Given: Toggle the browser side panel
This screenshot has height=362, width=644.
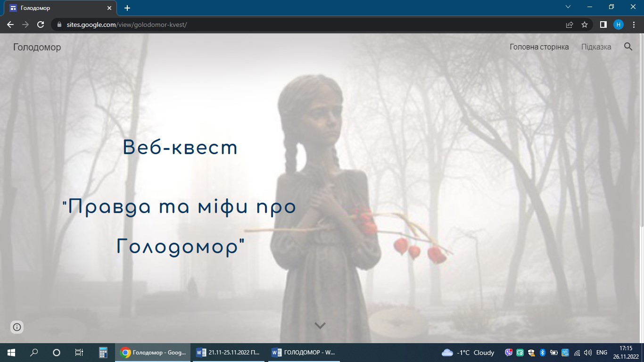Looking at the screenshot, I should (x=603, y=25).
